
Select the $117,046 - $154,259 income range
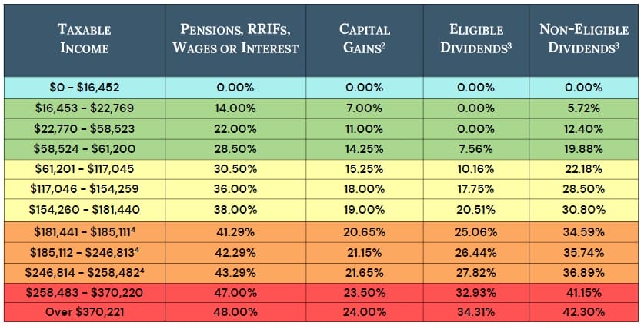84,188
